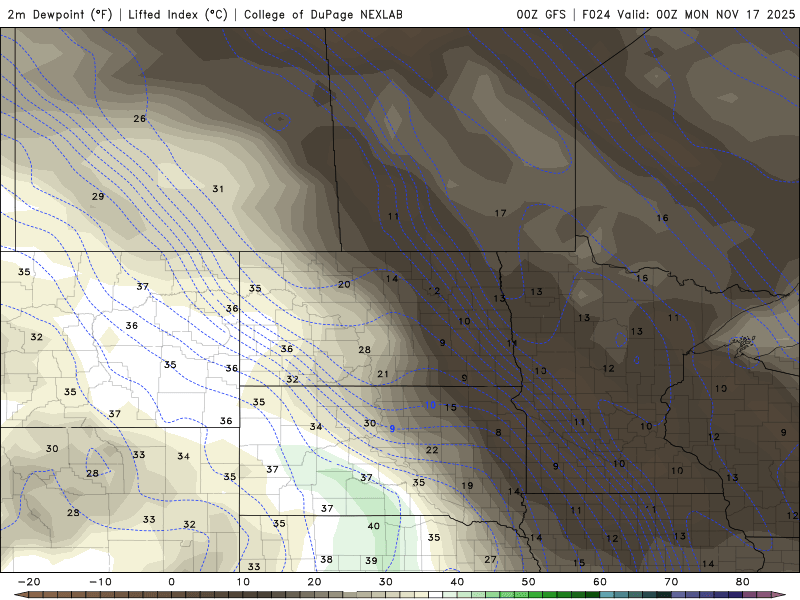
Task: Click the 'Lifted Index (°C)' title label
Action: pos(178,14)
